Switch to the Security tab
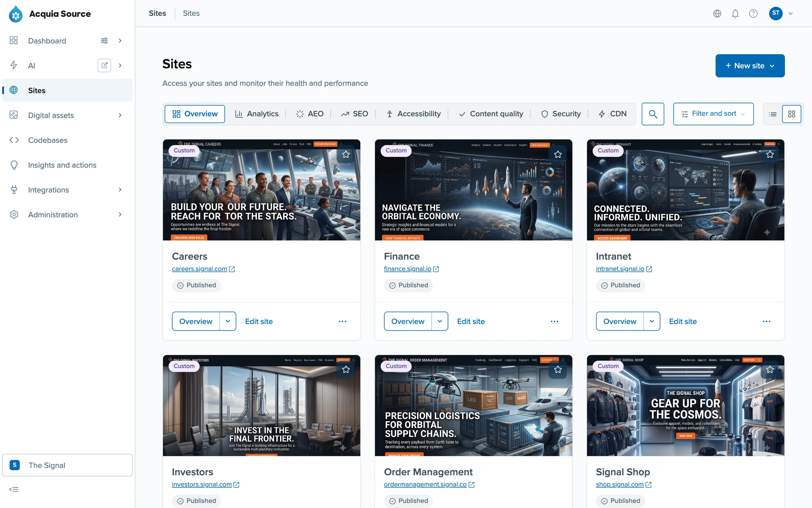The height and width of the screenshot is (508, 812). pyautogui.click(x=561, y=114)
